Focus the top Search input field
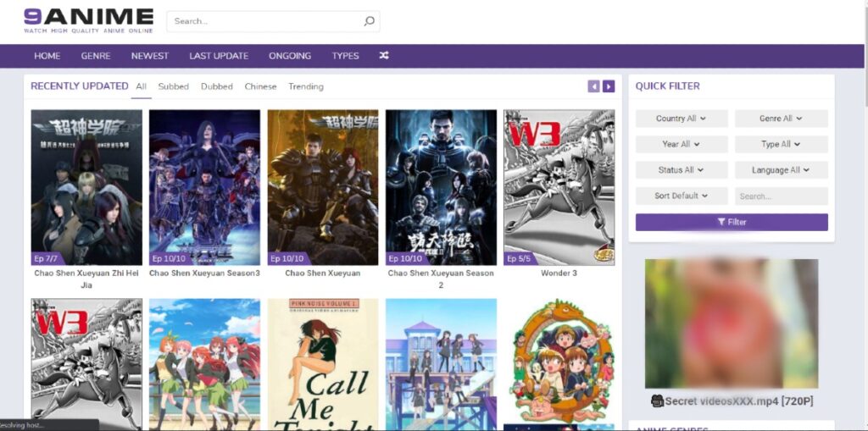Screen dimensions: 868x431 click(273, 21)
